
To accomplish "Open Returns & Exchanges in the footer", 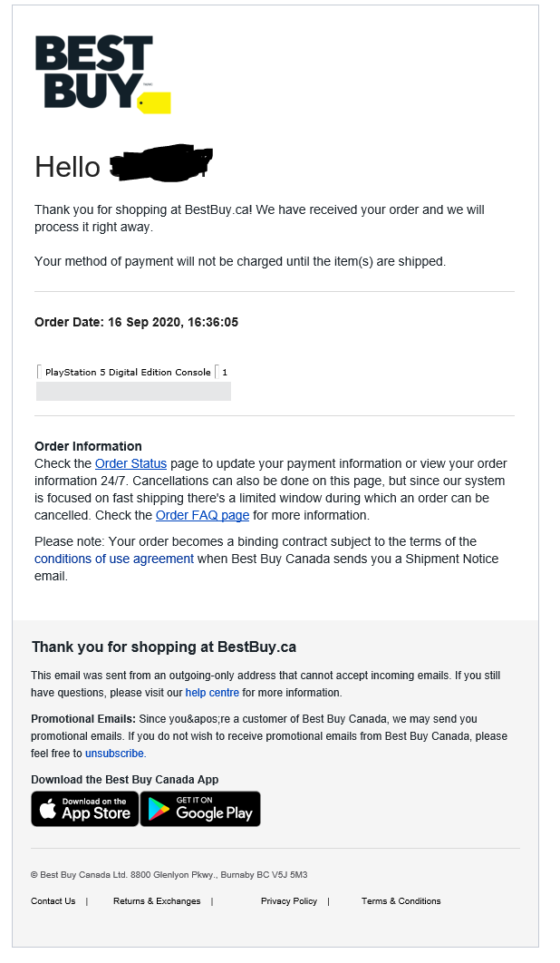I will point(157,901).
